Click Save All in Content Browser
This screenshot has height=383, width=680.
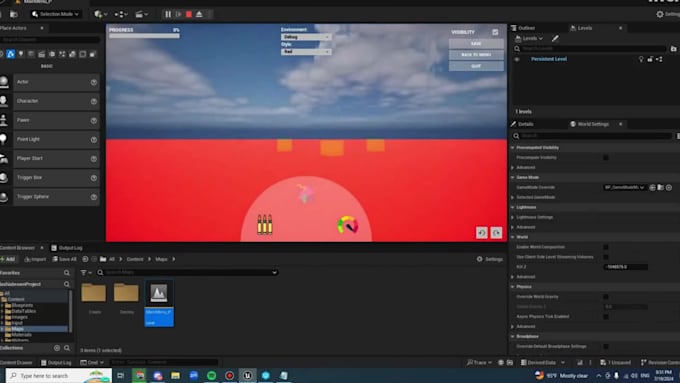65,259
